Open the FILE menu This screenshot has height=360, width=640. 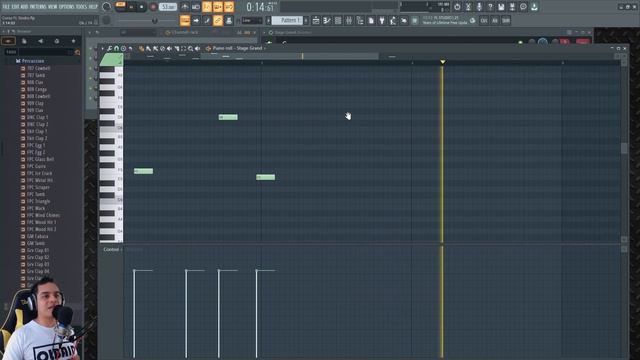click(6, 7)
